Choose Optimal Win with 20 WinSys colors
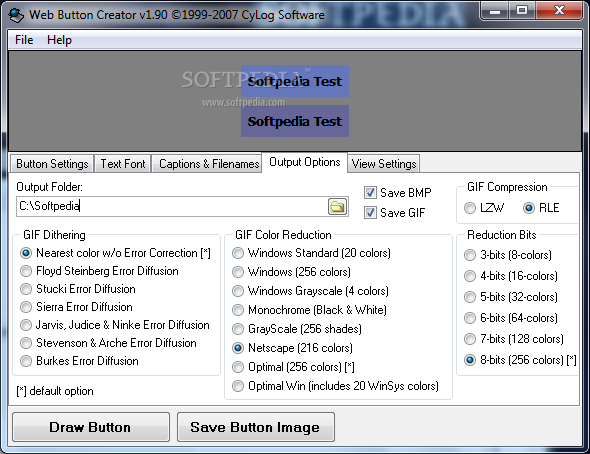The width and height of the screenshot is (590, 454). tap(335, 386)
